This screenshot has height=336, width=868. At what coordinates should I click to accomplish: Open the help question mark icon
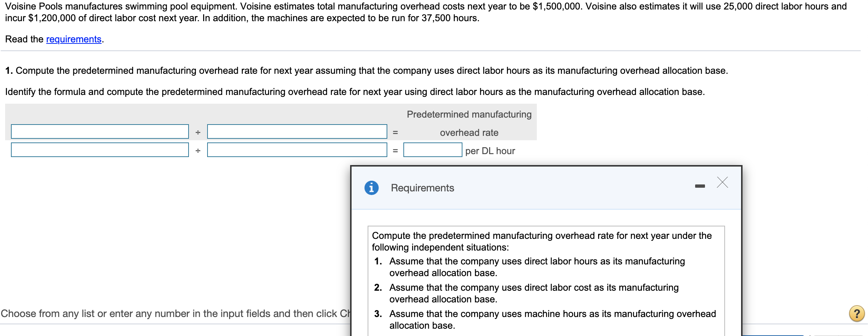point(856,313)
